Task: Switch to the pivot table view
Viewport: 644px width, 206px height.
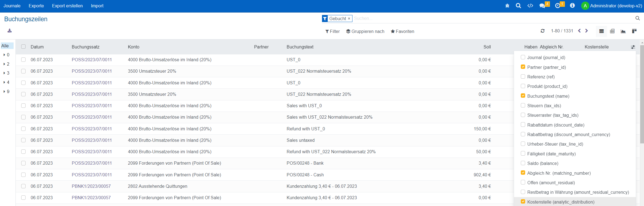Action: click(x=612, y=31)
